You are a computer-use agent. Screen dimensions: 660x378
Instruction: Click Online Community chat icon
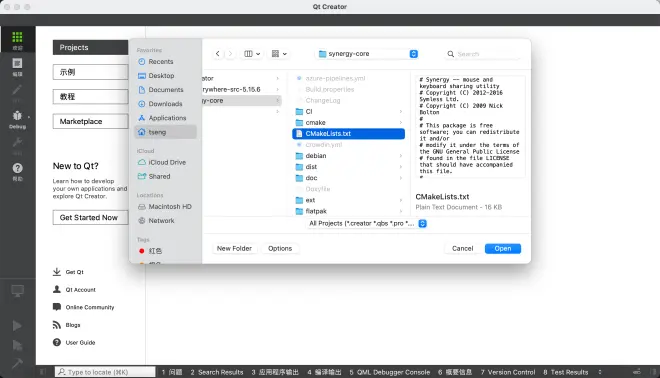click(x=57, y=307)
